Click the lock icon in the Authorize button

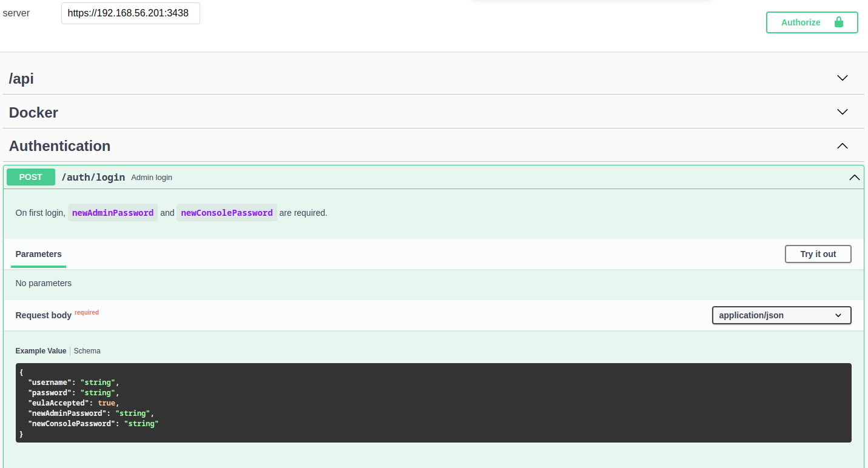pos(839,22)
